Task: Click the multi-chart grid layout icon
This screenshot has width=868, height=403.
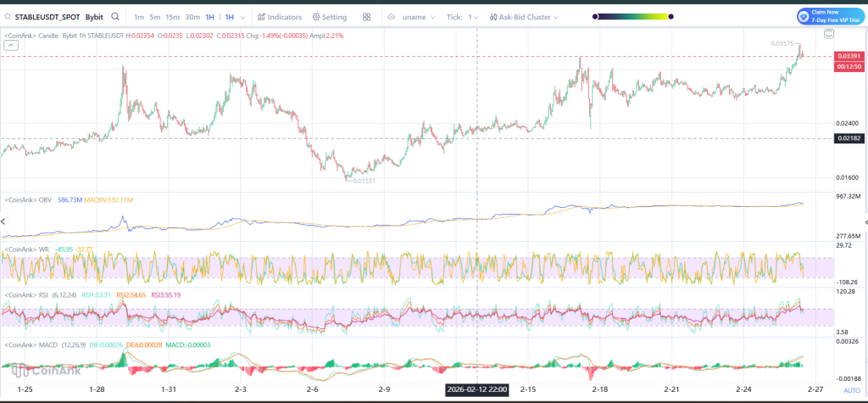Action: (x=366, y=16)
